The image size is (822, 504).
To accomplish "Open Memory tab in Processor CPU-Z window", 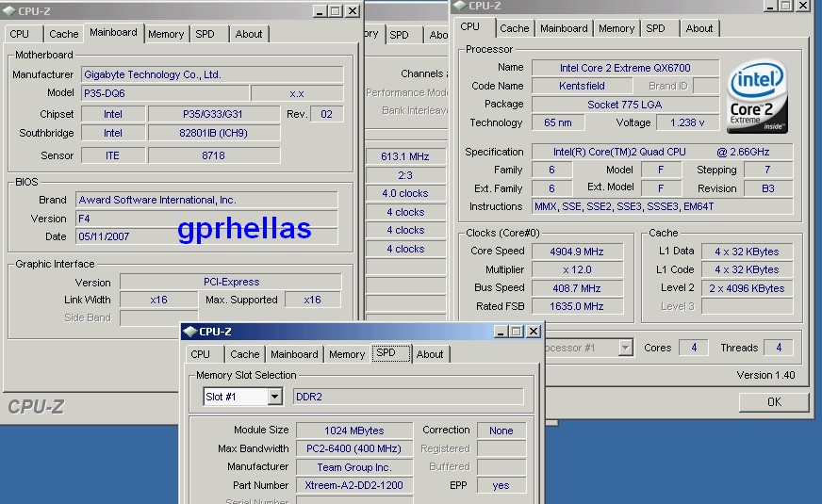I will tap(616, 28).
